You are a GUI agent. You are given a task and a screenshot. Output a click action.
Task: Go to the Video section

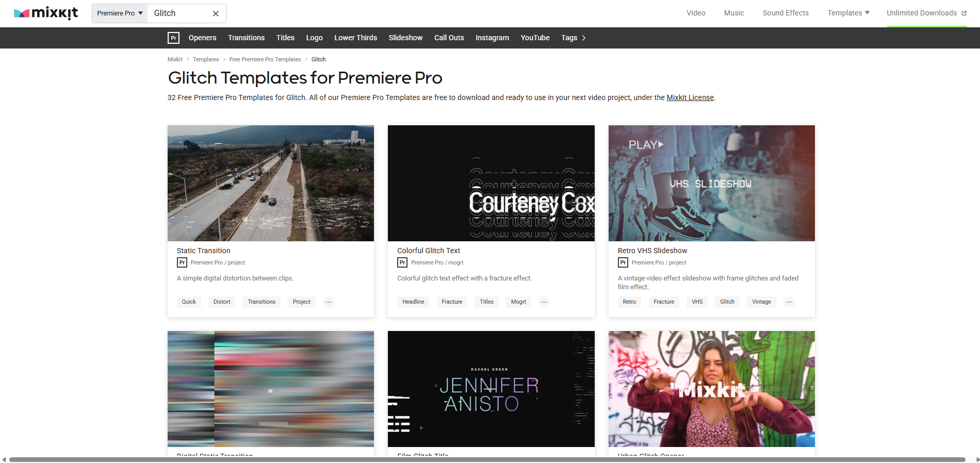click(x=696, y=13)
